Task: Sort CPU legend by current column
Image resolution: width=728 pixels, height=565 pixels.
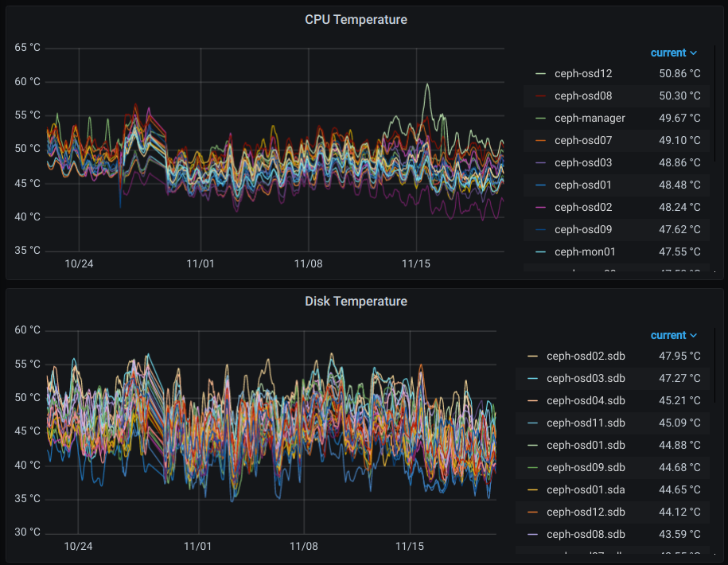Action: pyautogui.click(x=673, y=53)
